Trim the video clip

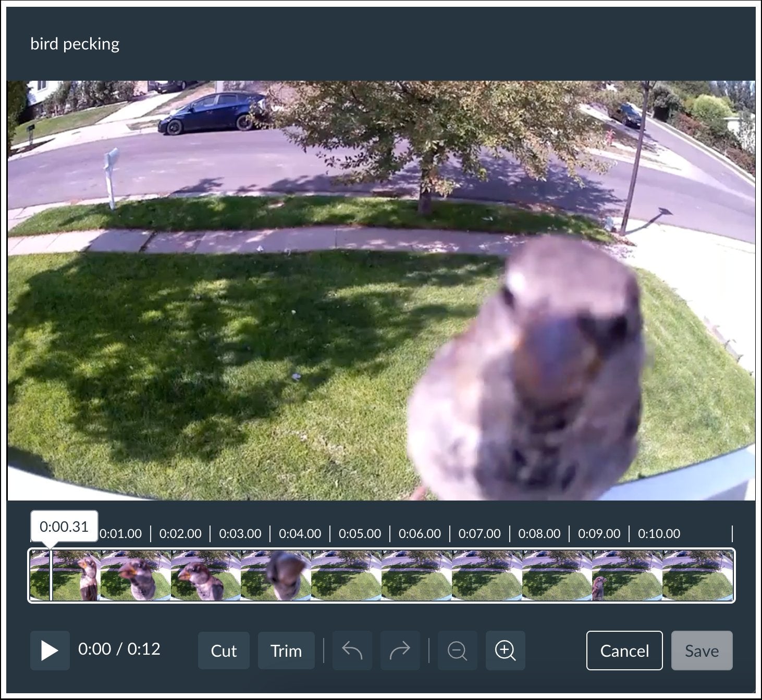[286, 651]
